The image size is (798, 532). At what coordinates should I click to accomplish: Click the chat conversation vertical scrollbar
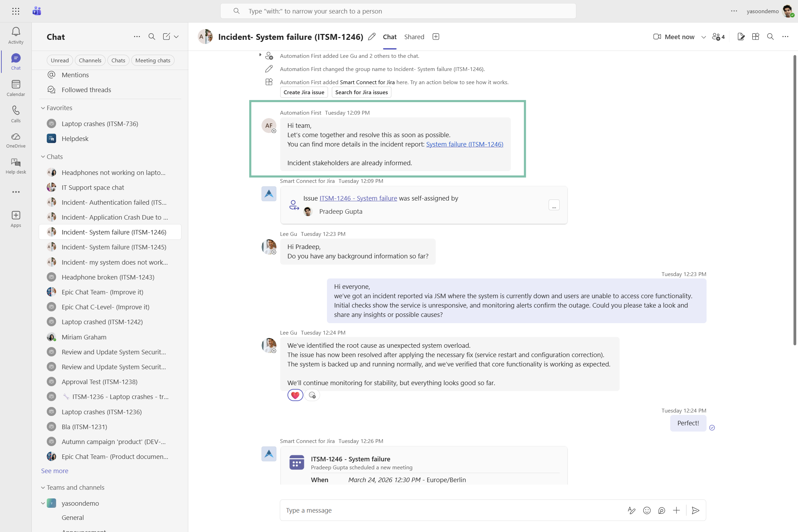[x=795, y=199]
